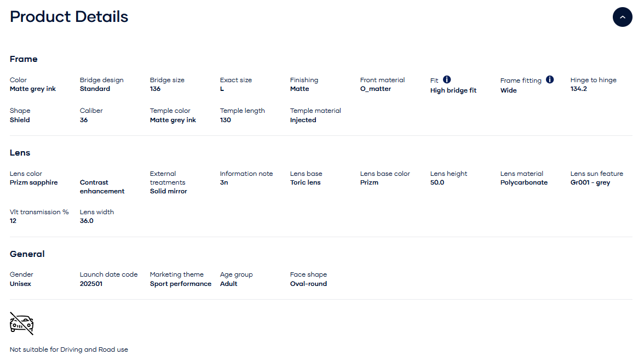The width and height of the screenshot is (644, 361).
Task: Click the 'Solid mirror' external treatments value
Action: pos(169,191)
